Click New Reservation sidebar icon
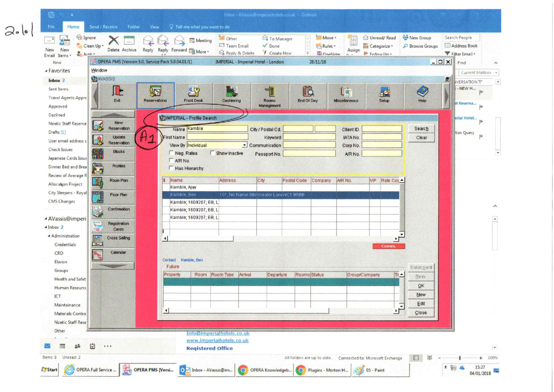Image resolution: width=554 pixels, height=392 pixels. (113, 126)
